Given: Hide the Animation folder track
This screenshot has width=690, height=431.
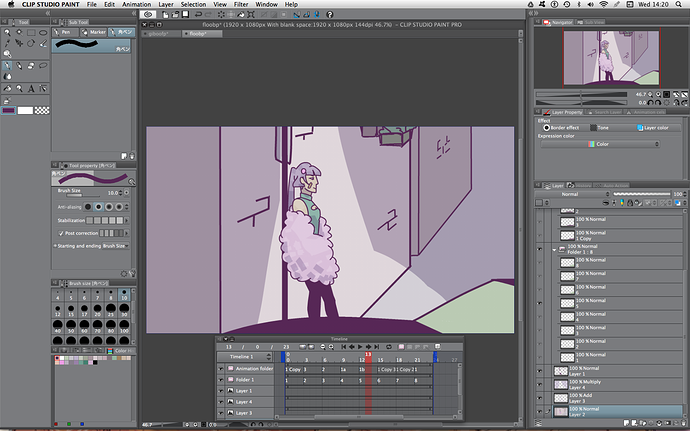Looking at the screenshot, I should point(221,369).
